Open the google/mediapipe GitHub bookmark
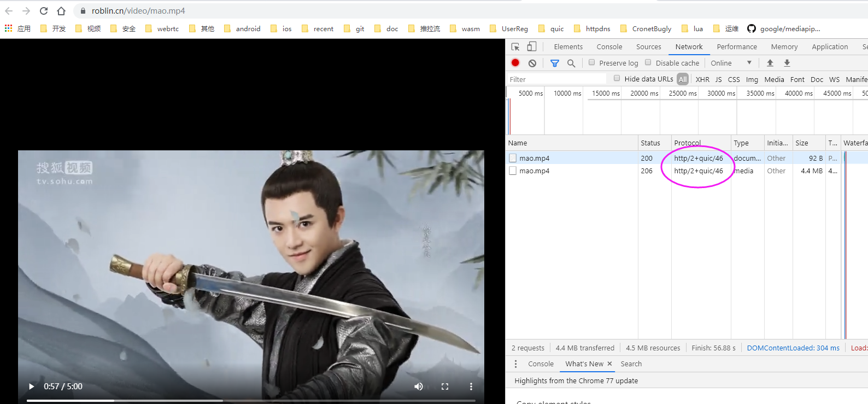This screenshot has width=868, height=404. coord(784,28)
